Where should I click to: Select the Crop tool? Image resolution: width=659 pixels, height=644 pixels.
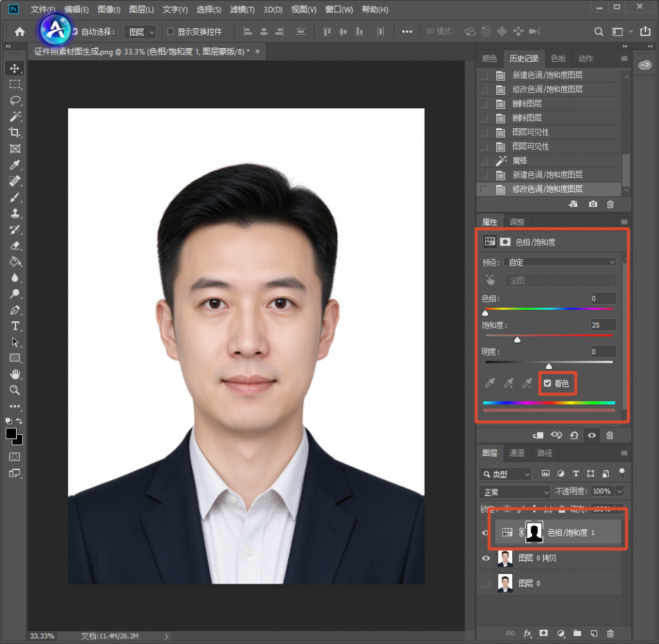pos(15,133)
